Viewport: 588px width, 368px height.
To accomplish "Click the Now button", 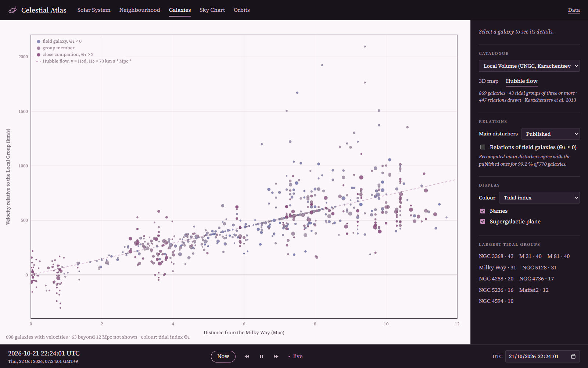I will coord(223,356).
